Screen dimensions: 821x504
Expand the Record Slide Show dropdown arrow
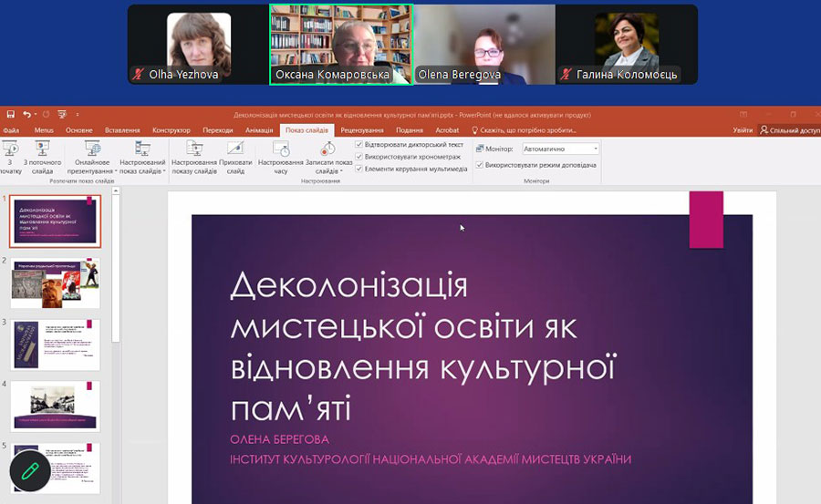point(339,171)
